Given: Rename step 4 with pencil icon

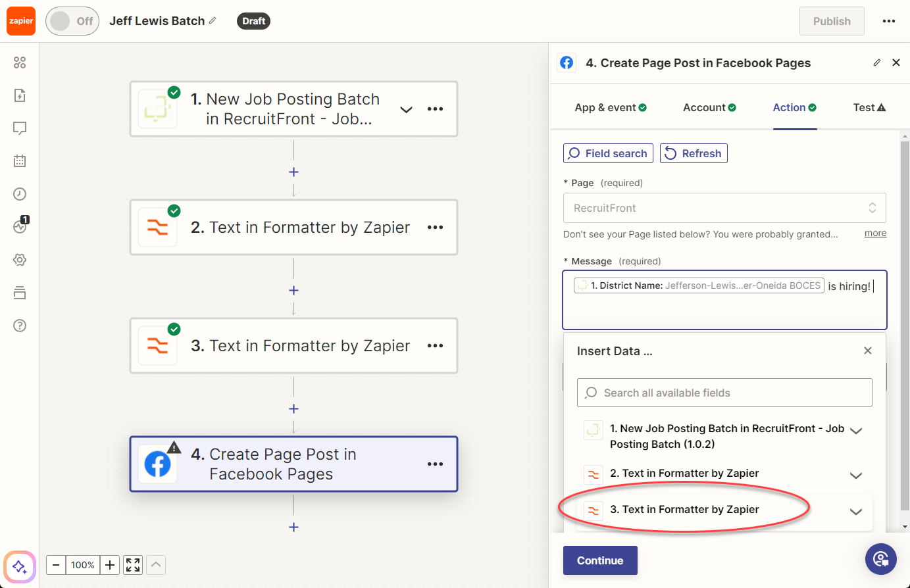Looking at the screenshot, I should point(876,62).
